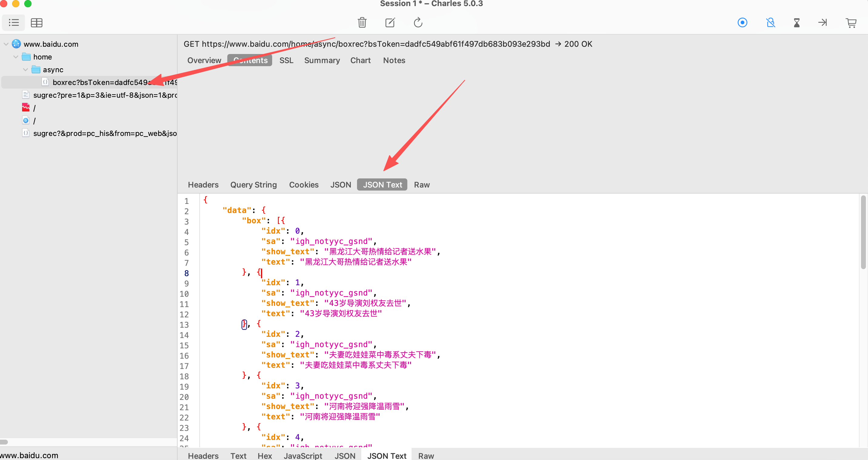Collapse the home folder

(15, 57)
